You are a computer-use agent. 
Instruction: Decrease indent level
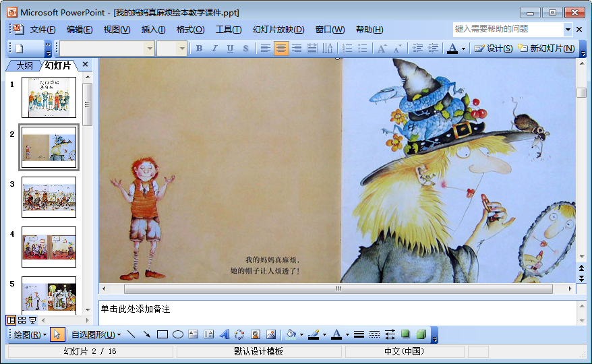417,49
